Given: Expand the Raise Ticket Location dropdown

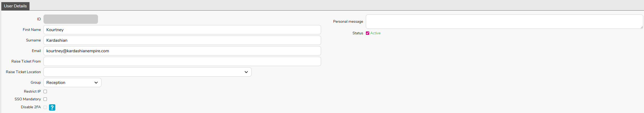Looking at the screenshot, I should pyautogui.click(x=147, y=72).
